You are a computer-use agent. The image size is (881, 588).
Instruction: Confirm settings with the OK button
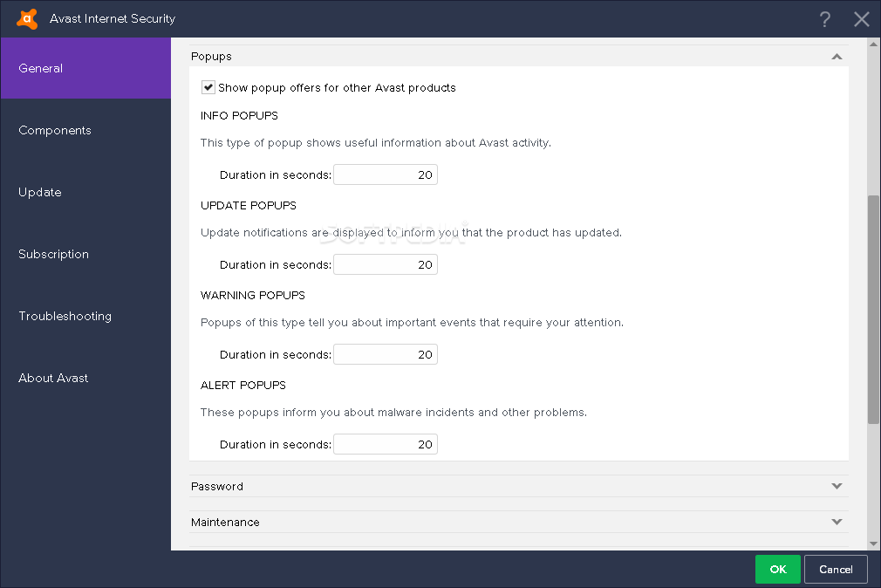tap(777, 570)
